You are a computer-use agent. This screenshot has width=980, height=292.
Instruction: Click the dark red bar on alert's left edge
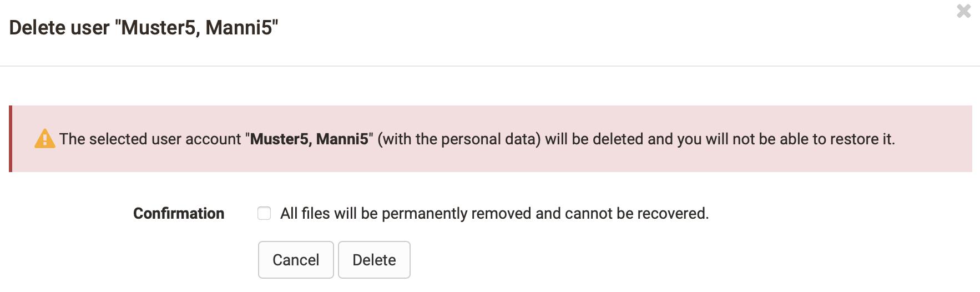pos(11,139)
